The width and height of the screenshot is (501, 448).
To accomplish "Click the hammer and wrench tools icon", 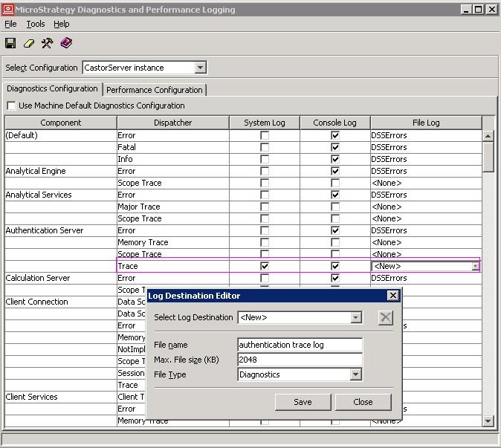I will [48, 43].
